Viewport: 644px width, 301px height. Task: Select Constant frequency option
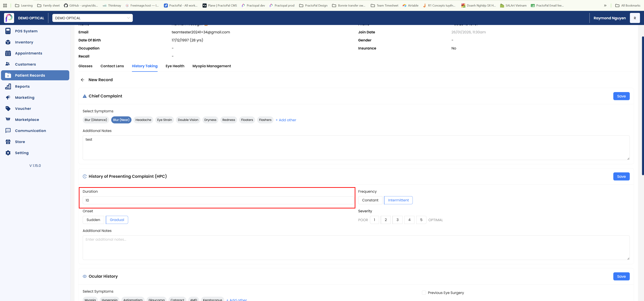(x=370, y=200)
